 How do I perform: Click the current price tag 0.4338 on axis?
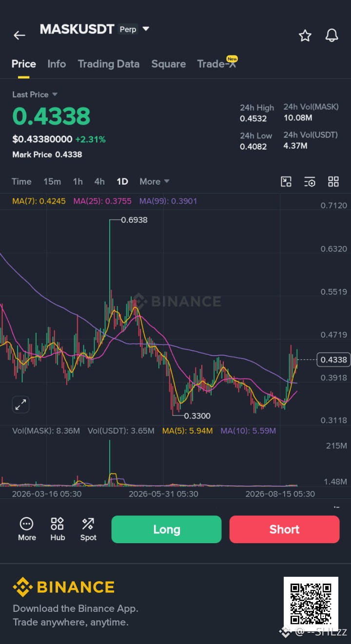pyautogui.click(x=334, y=360)
